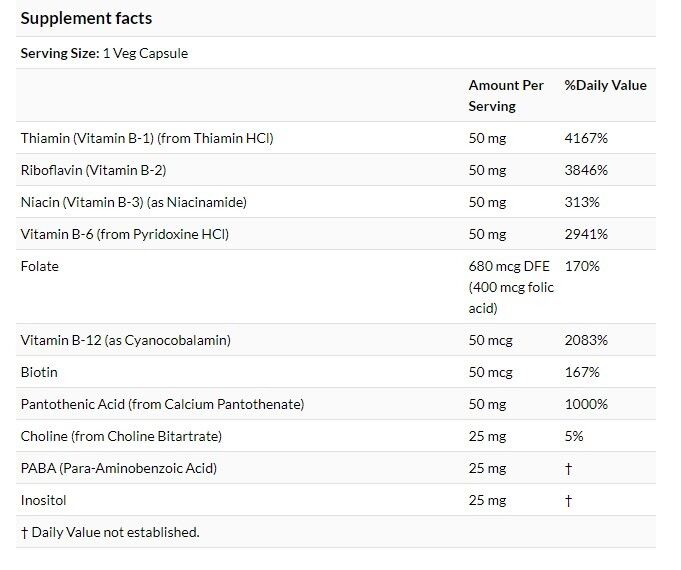
Task: Select the Serving Size 1 Veg Capsule text
Action: [x=104, y=53]
